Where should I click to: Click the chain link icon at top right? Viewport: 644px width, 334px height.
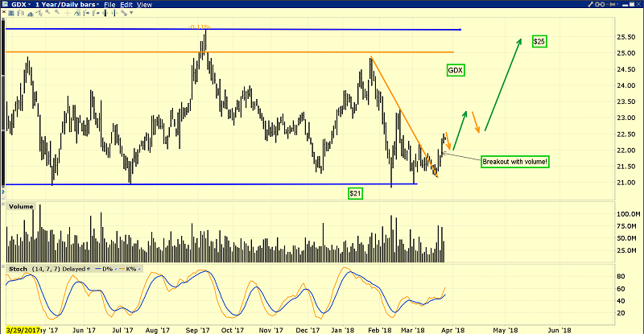[600, 5]
